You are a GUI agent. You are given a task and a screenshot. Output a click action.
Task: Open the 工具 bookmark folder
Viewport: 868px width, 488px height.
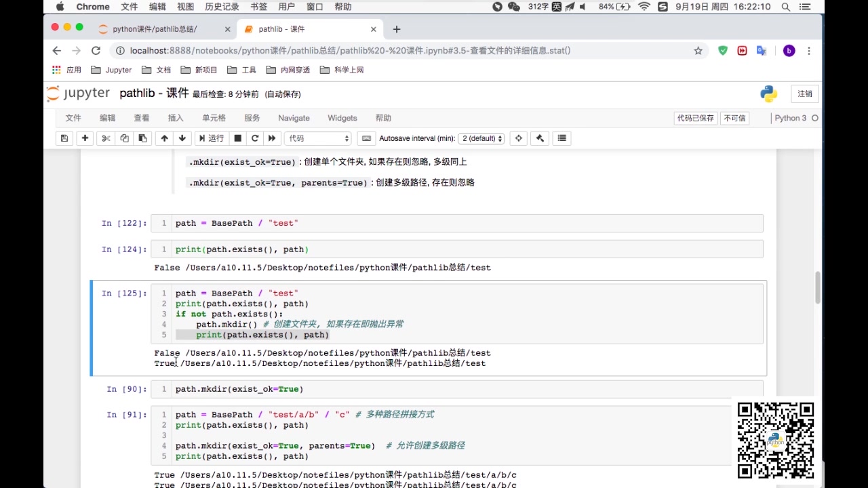tap(241, 70)
